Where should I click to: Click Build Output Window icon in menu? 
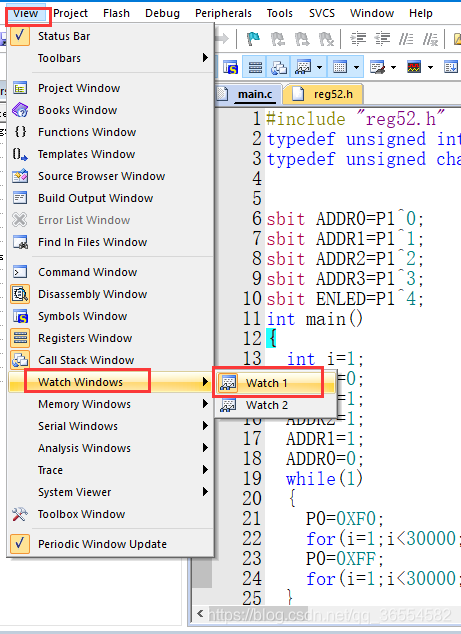20,198
